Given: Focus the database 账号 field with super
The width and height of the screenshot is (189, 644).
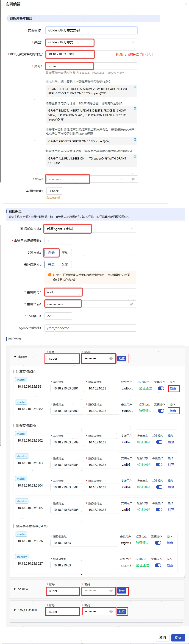Looking at the screenshot, I should point(92,66).
